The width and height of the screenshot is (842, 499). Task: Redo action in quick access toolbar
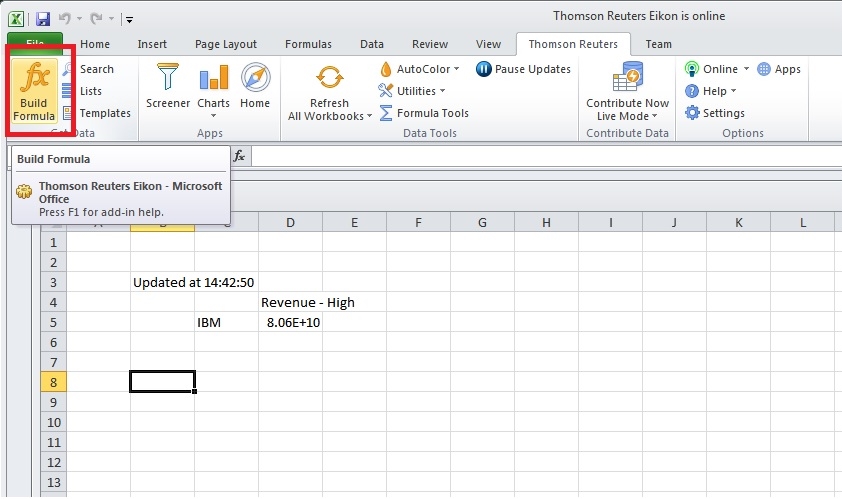96,19
